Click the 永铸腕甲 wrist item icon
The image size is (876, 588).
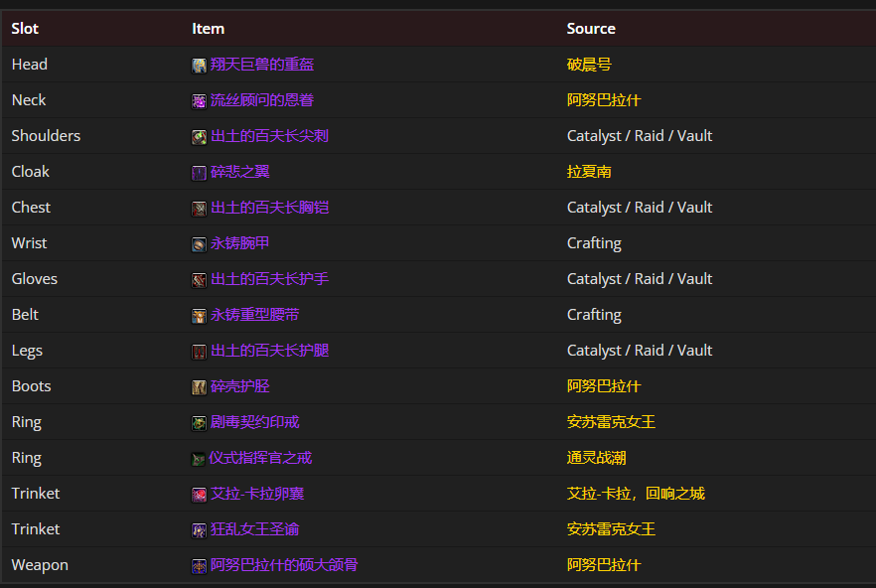click(x=199, y=242)
